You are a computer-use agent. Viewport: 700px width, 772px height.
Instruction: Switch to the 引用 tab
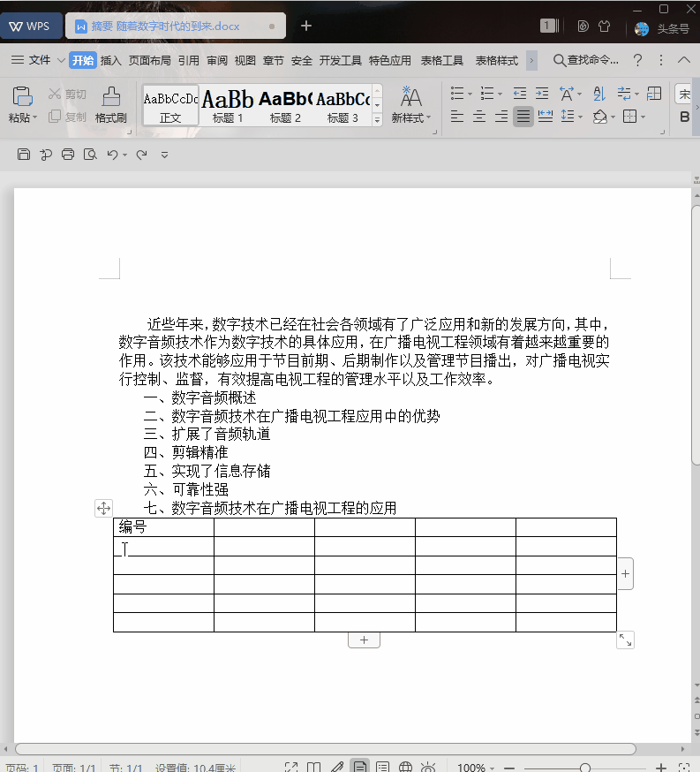(x=188, y=60)
